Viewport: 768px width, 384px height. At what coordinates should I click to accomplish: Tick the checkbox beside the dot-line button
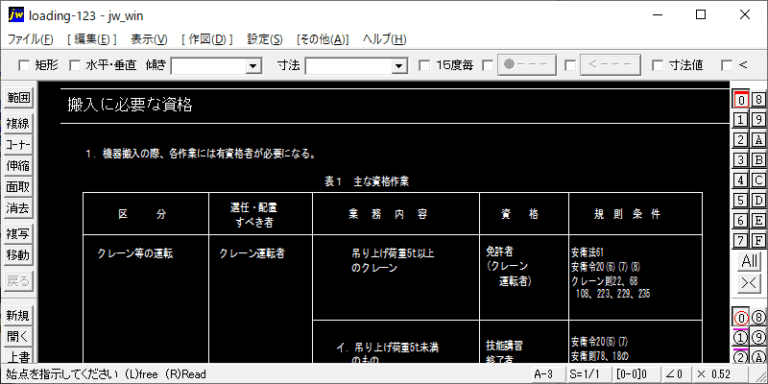(x=487, y=65)
